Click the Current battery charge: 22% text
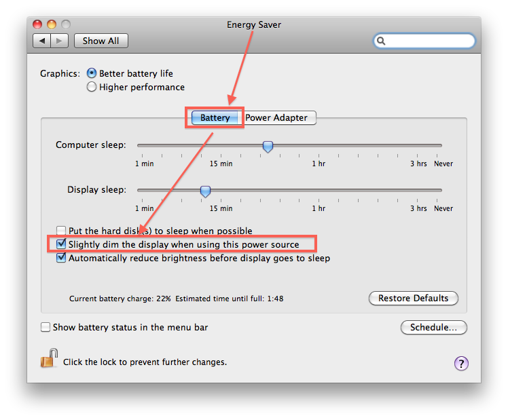 pos(120,299)
